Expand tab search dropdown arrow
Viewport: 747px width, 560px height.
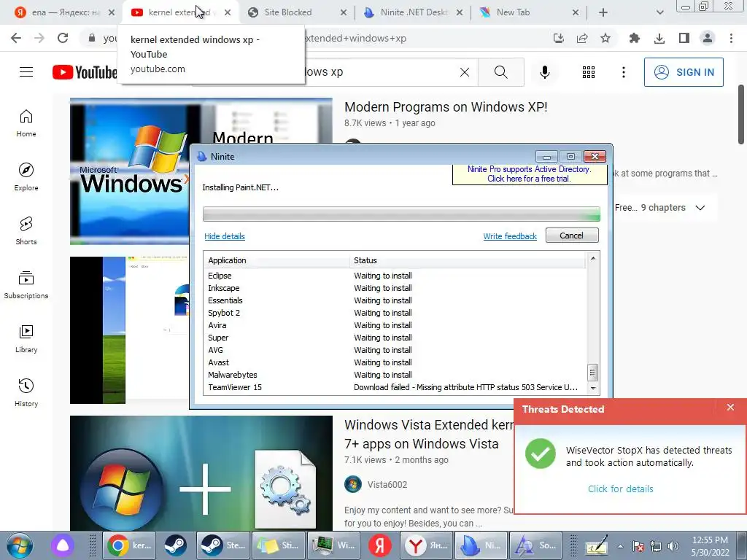coord(659,12)
